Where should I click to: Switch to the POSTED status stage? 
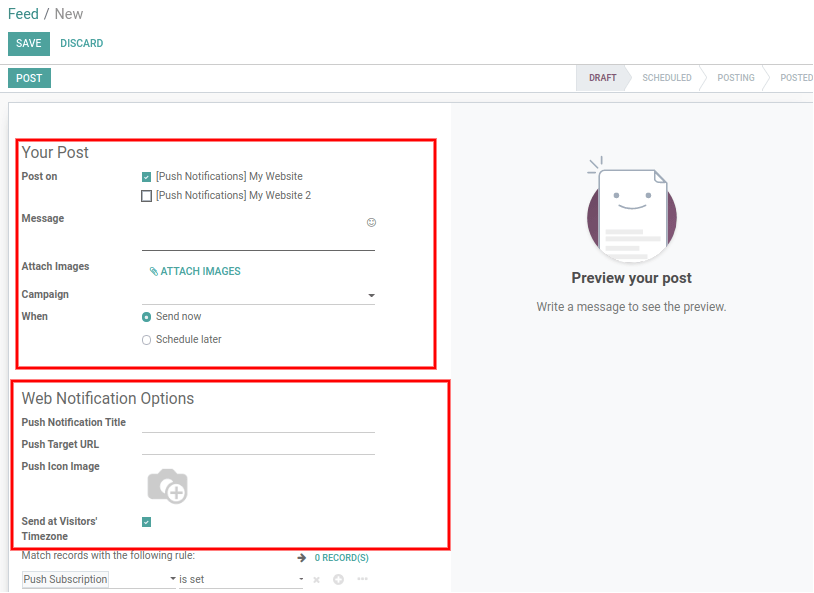796,78
